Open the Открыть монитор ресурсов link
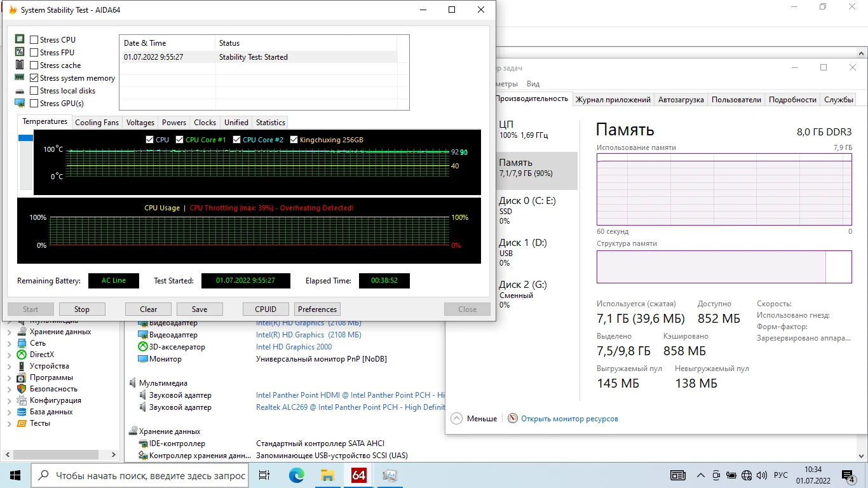Viewport: 868px width, 488px height. [x=569, y=419]
